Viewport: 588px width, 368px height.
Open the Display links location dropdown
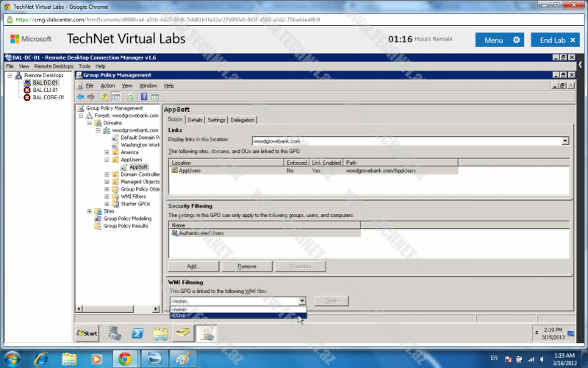(565, 141)
